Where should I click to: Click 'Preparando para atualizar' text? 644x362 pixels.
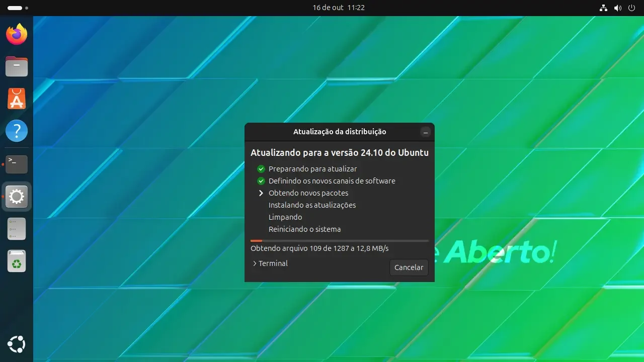click(312, 169)
